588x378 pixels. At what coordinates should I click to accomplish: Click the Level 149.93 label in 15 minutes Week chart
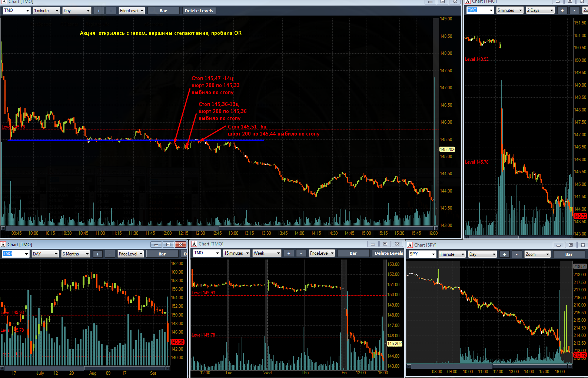pos(203,293)
